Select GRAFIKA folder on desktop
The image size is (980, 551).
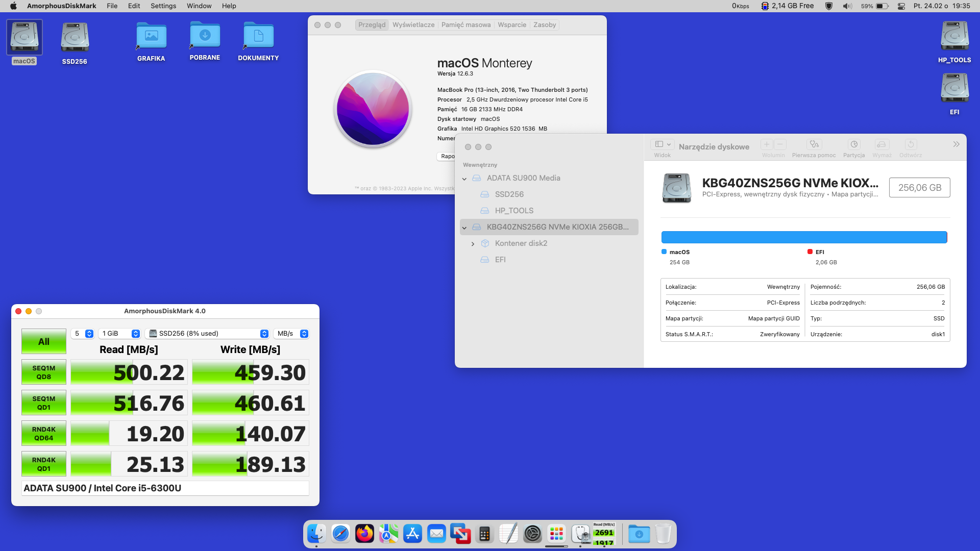[151, 36]
